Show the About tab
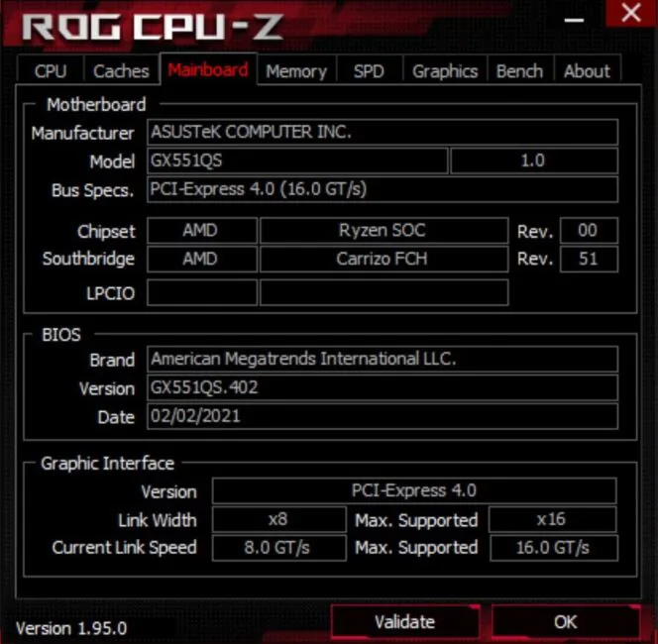 587,71
